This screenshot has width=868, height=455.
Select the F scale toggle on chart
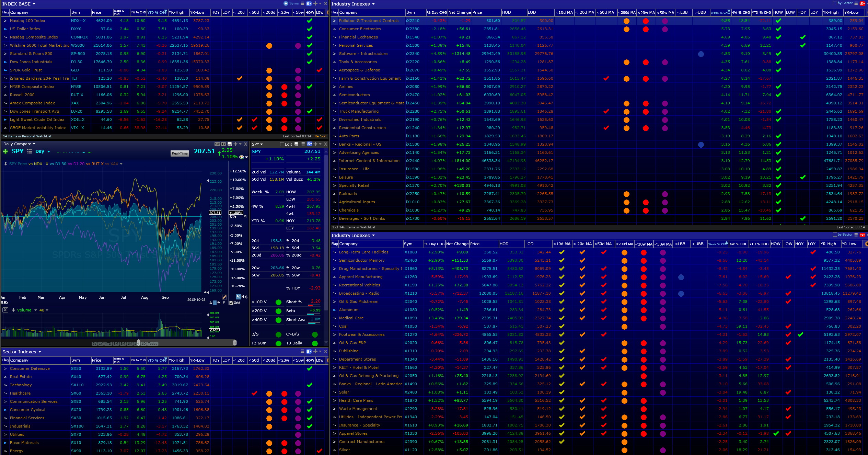tap(224, 303)
